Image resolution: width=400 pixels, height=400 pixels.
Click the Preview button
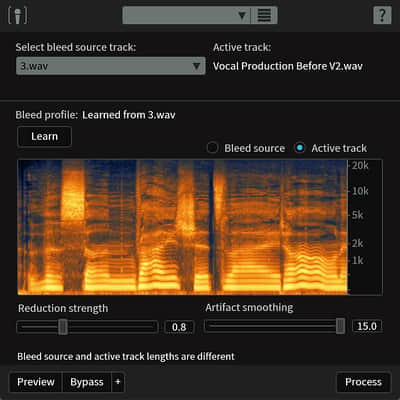(x=36, y=382)
